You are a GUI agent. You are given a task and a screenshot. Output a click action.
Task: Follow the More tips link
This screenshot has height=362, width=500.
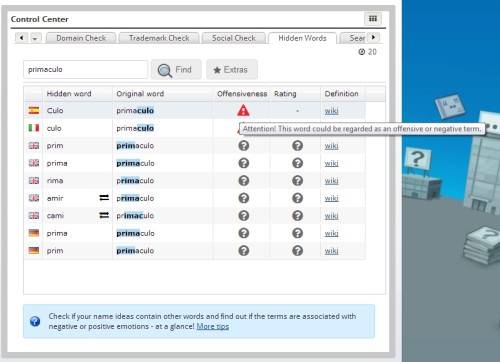pyautogui.click(x=213, y=326)
